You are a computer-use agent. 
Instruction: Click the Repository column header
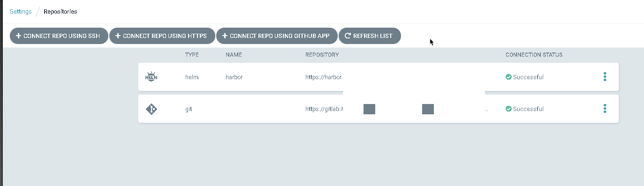322,55
